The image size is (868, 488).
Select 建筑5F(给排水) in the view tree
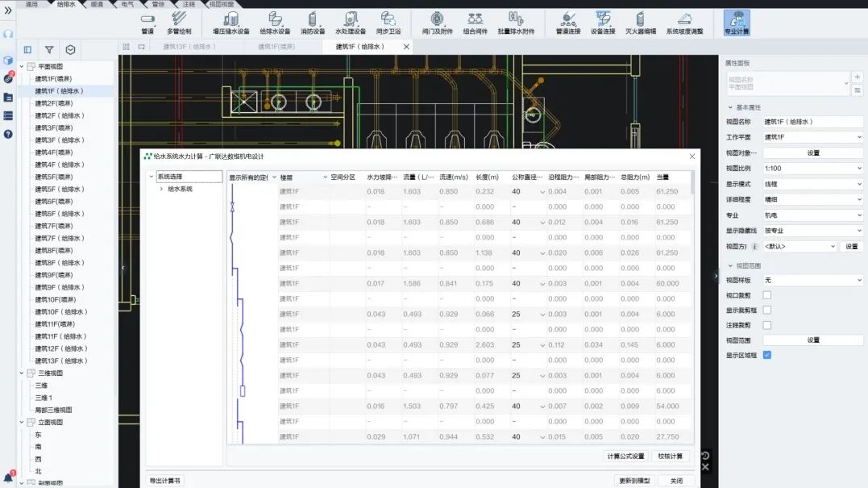click(x=59, y=190)
